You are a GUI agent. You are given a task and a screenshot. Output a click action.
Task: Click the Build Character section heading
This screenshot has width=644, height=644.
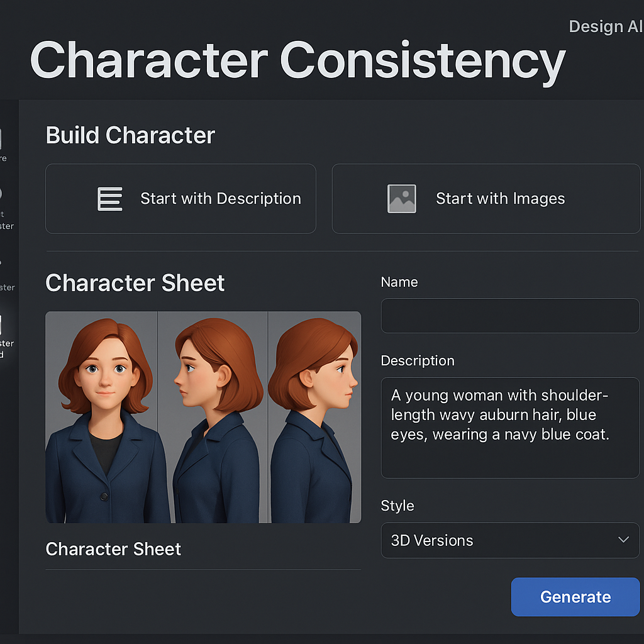(130, 135)
